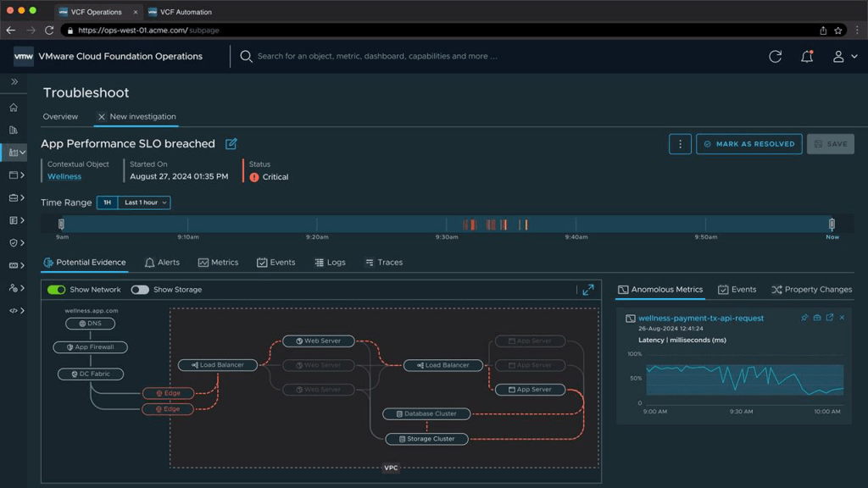Click the edit investigation title pencil icon
The height and width of the screenshot is (488, 868).
pos(231,144)
